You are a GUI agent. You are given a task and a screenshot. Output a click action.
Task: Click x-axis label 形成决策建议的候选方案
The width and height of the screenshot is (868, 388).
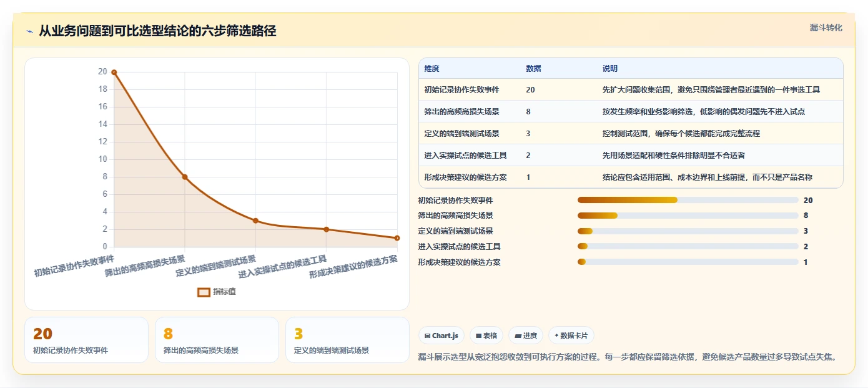[353, 267]
